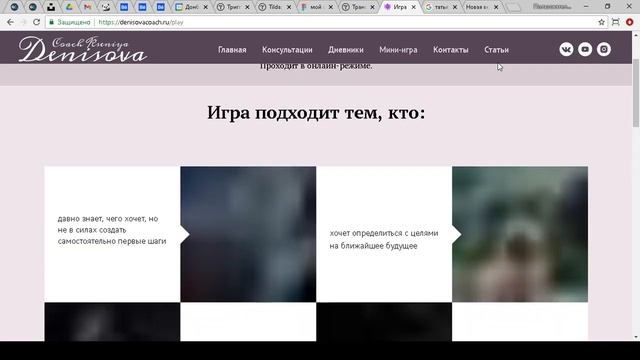Click the green padlock security icon
Viewport: 640px width, 360px height.
[x=51, y=22]
